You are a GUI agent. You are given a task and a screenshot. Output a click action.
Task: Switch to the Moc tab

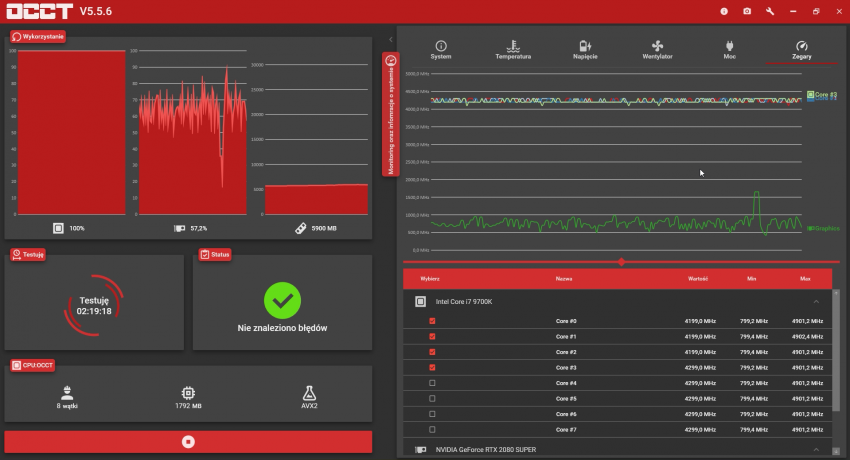tap(729, 49)
